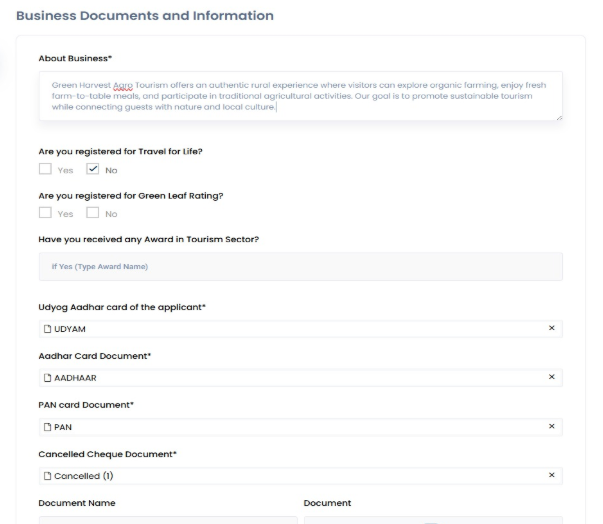Click the Cancelled (1) file icon
The width and height of the screenshot is (603, 524).
tap(47, 476)
